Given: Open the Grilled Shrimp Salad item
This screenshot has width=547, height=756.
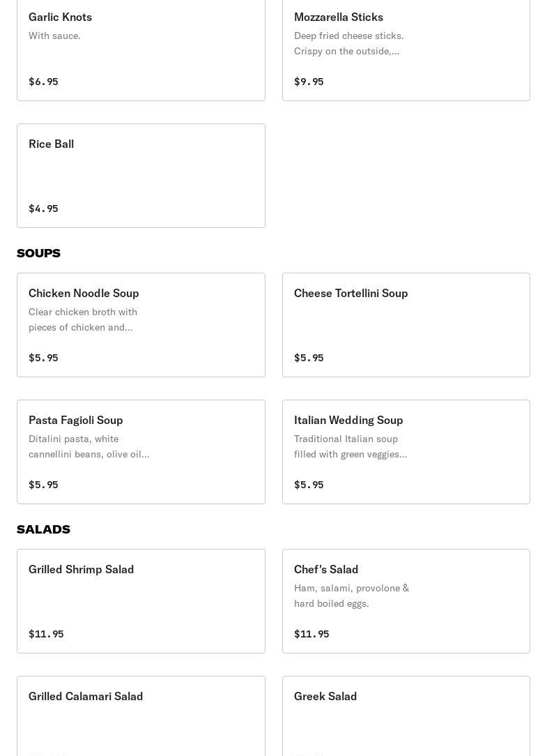Looking at the screenshot, I should 141,601.
